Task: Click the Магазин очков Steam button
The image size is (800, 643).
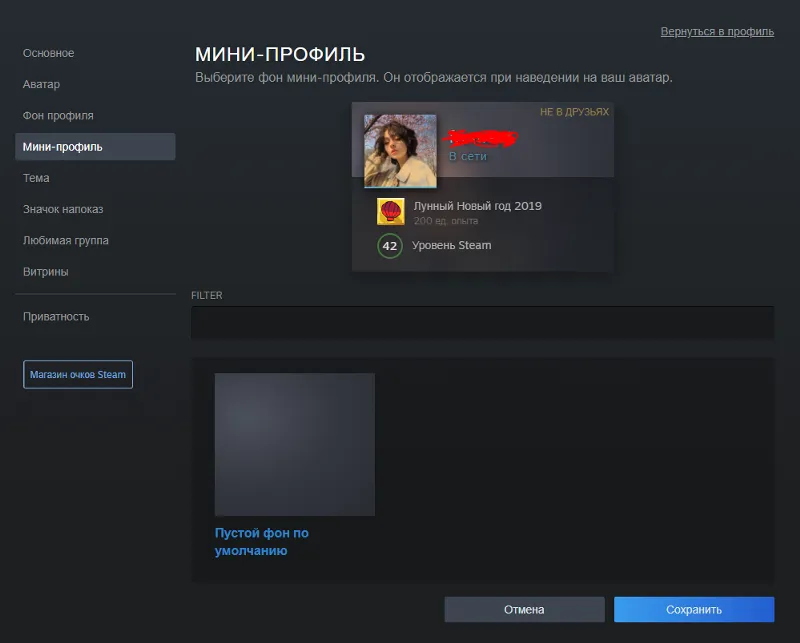Action: pyautogui.click(x=78, y=375)
